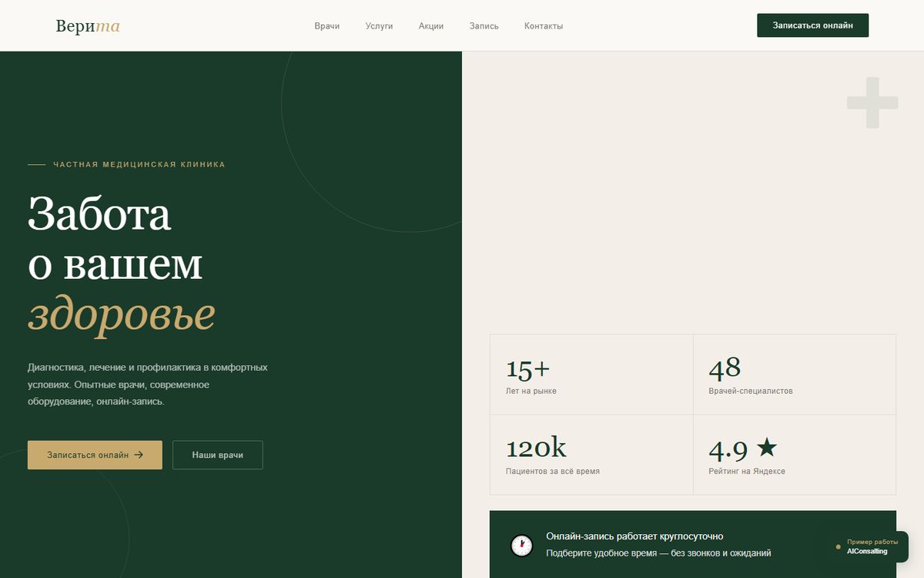Open the Наши врачи button
This screenshot has height=578, width=924.
click(x=218, y=455)
